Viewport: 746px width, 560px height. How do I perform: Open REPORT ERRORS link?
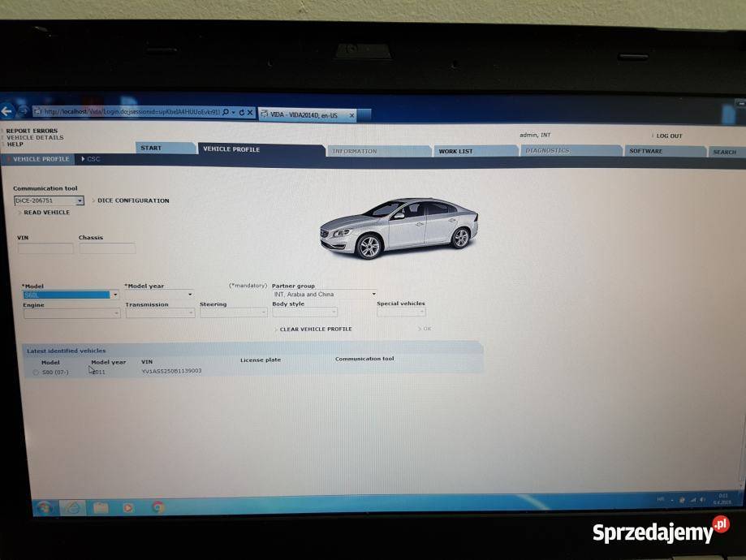point(32,131)
